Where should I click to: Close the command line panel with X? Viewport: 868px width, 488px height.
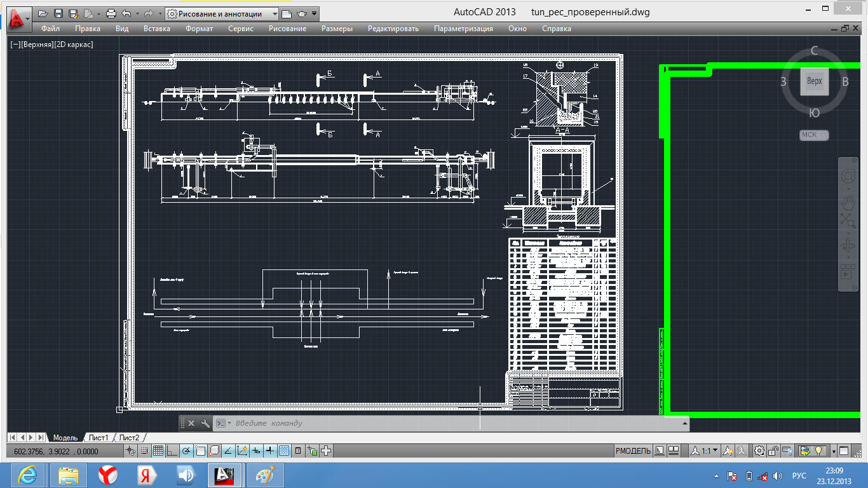point(191,423)
